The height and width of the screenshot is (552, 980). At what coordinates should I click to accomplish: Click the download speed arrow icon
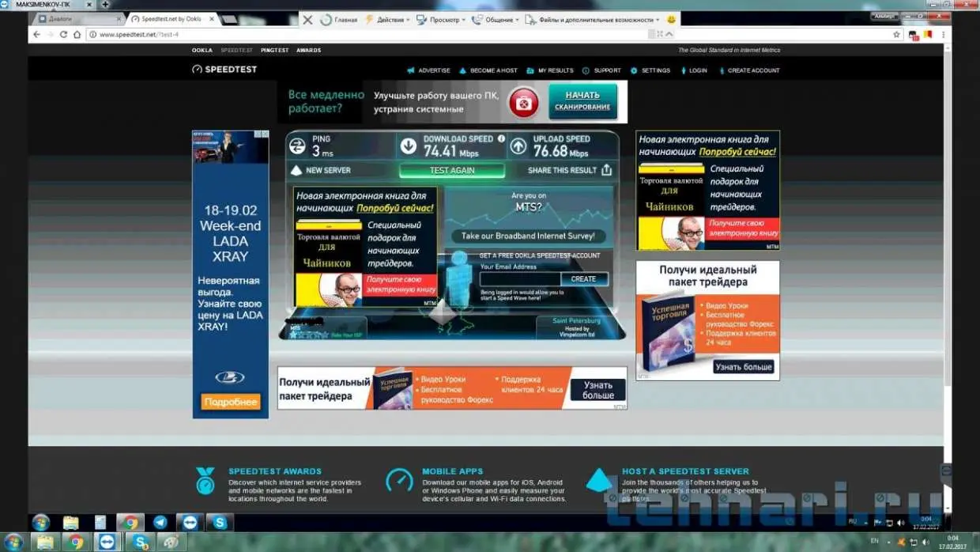point(408,146)
